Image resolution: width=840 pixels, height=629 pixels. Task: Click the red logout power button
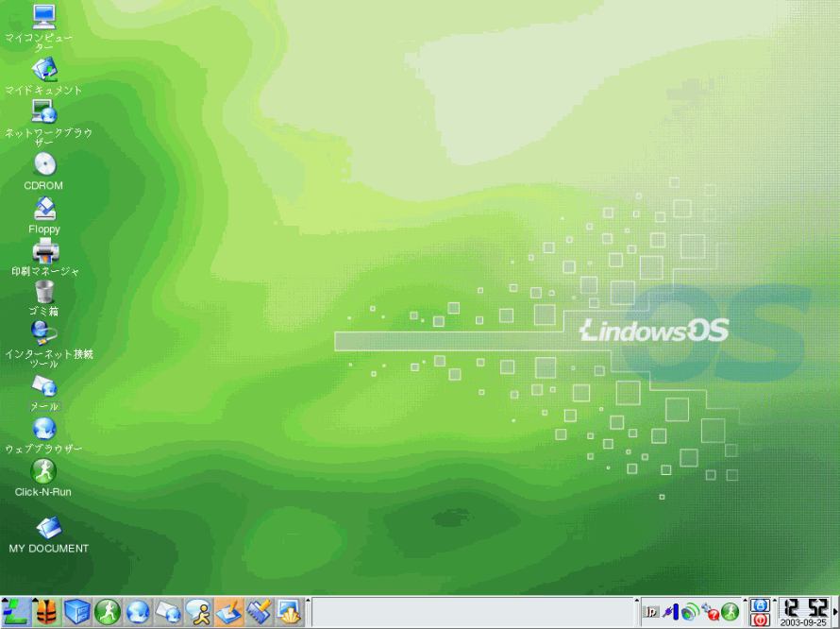(x=760, y=620)
